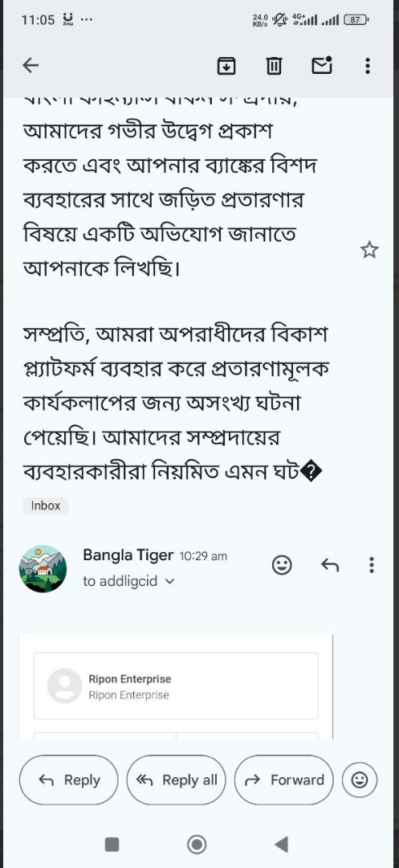
Task: Add emoji reaction beside Bangla Tiger
Action: (x=282, y=565)
